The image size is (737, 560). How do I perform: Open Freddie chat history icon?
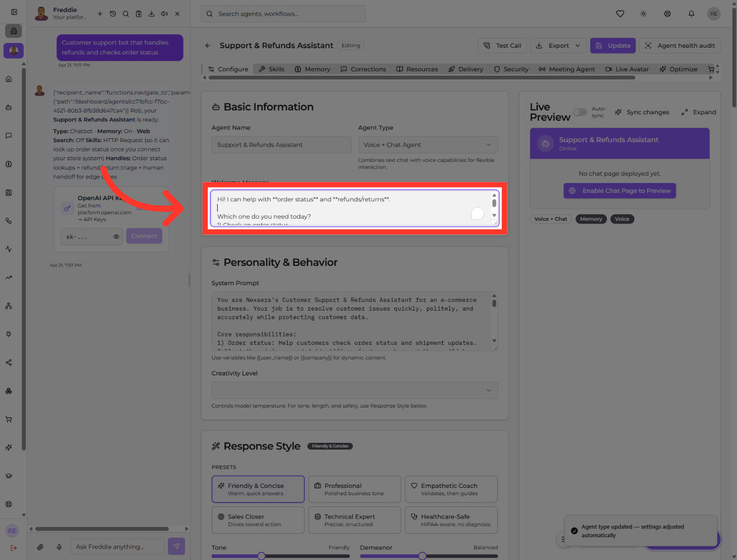click(113, 14)
